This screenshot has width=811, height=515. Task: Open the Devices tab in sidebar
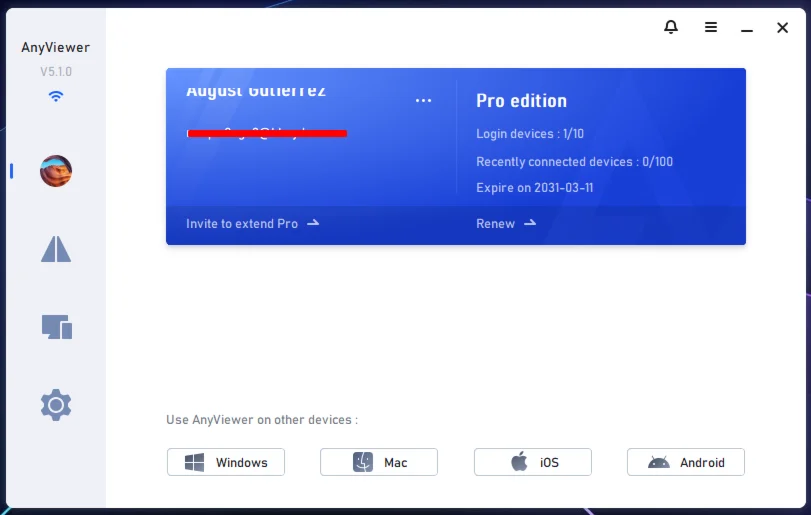pyautogui.click(x=56, y=327)
